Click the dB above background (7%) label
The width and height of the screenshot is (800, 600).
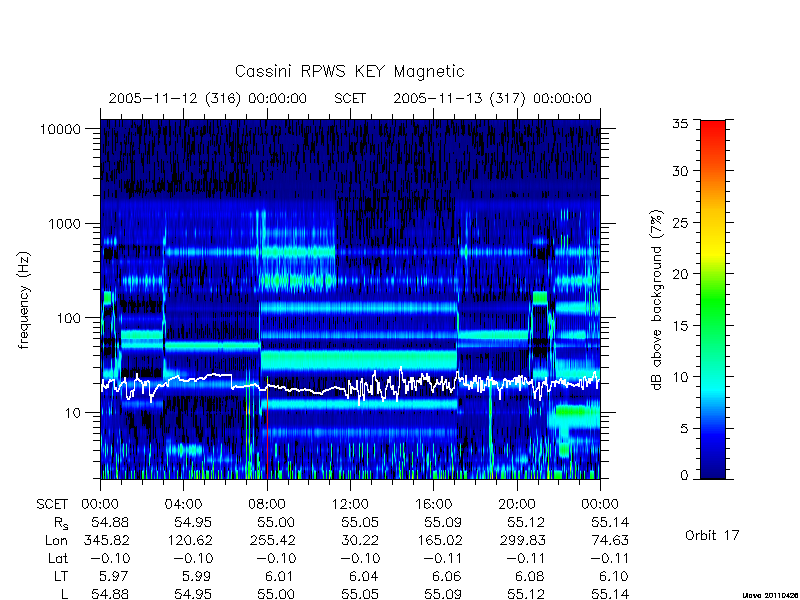click(x=657, y=300)
